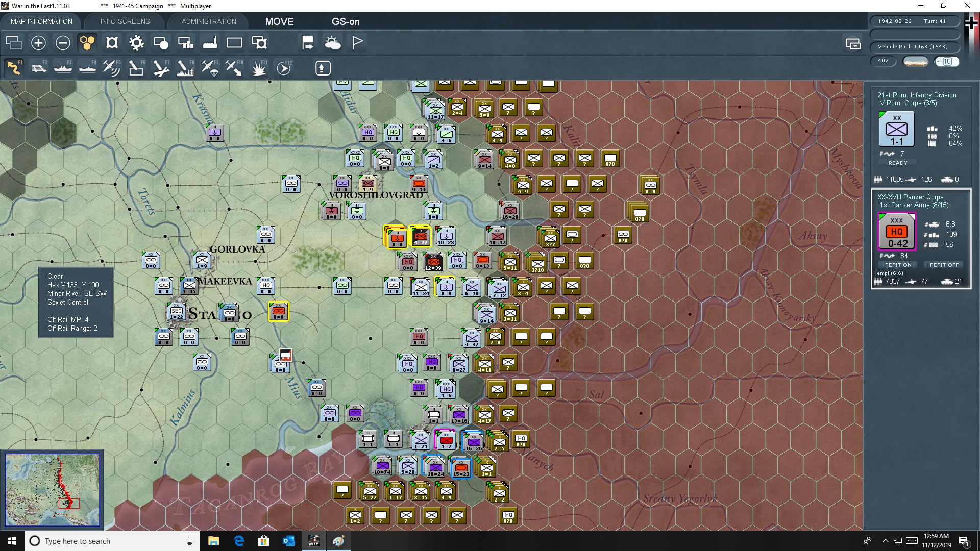Toggle the rectangle-with-circle unit display icon
The height and width of the screenshot is (551, 980).
(x=161, y=43)
